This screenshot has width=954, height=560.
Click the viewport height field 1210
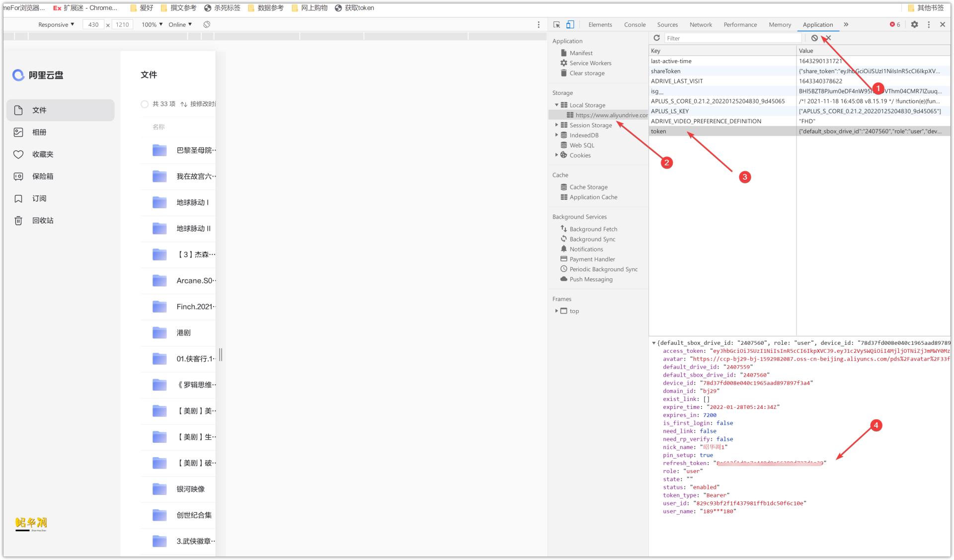coord(122,24)
